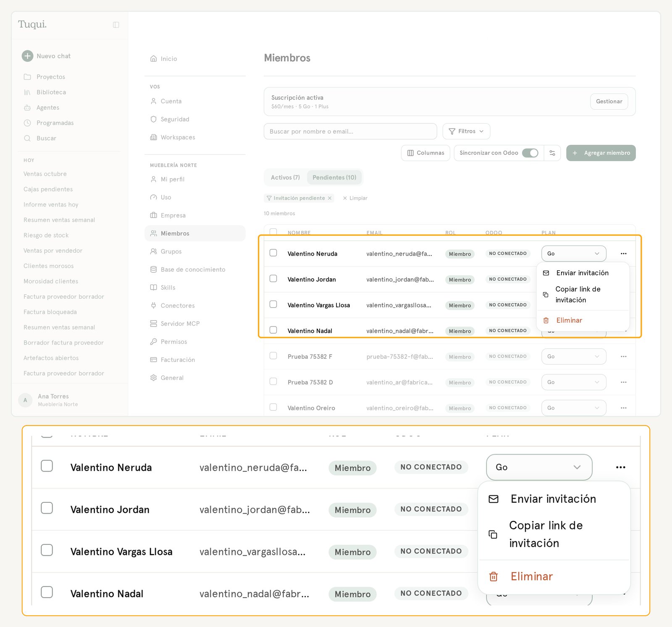Open Uso gauge icon
The height and width of the screenshot is (627, 672).
pos(154,197)
